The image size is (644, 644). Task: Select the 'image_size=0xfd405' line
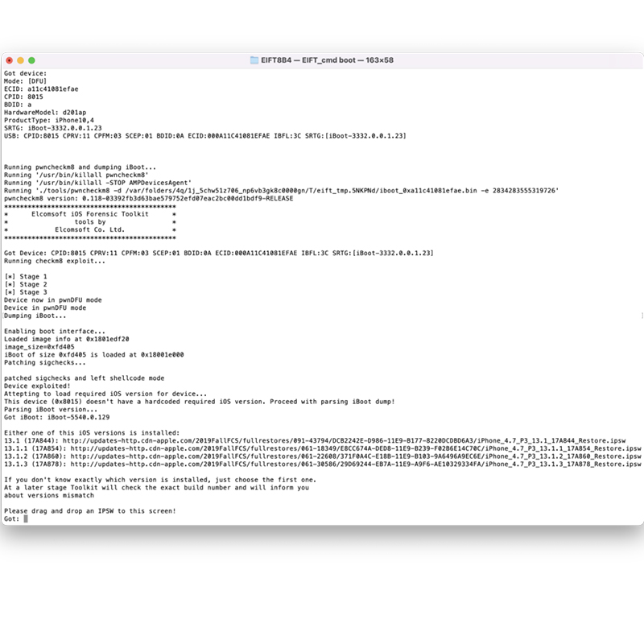pyautogui.click(x=39, y=347)
